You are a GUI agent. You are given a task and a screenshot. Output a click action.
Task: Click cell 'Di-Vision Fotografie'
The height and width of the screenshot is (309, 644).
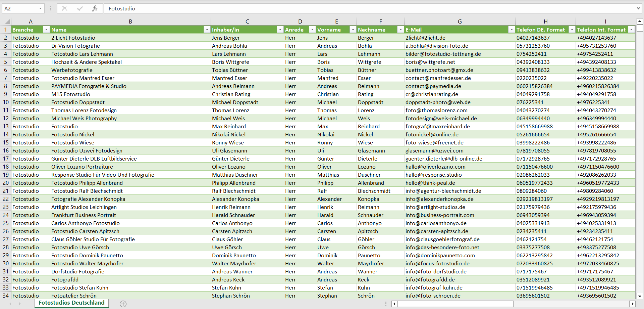click(x=130, y=46)
